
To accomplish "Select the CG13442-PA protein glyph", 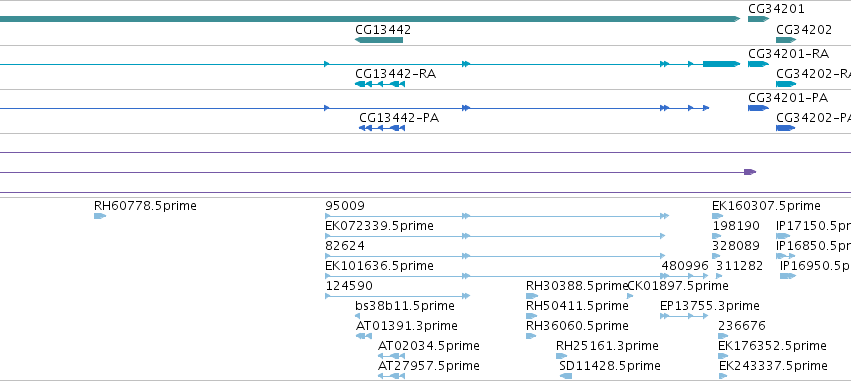I will [382, 128].
